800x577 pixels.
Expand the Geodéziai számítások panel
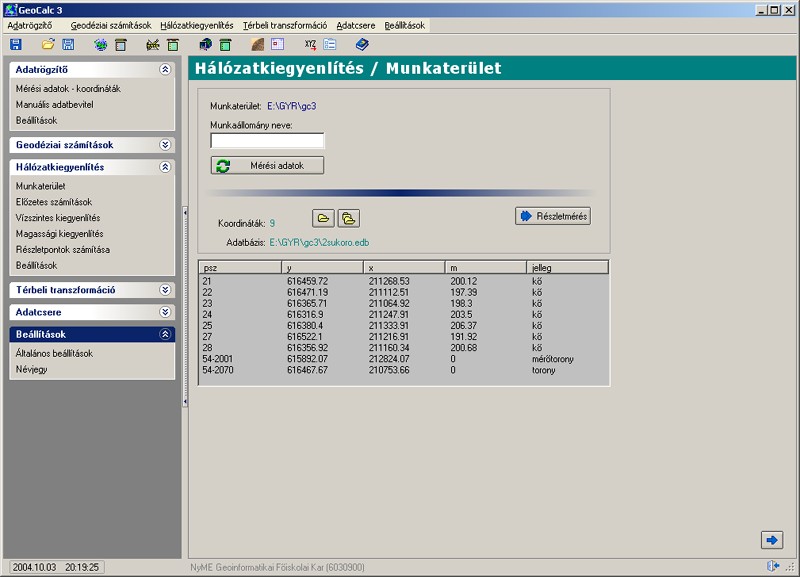[x=165, y=145]
